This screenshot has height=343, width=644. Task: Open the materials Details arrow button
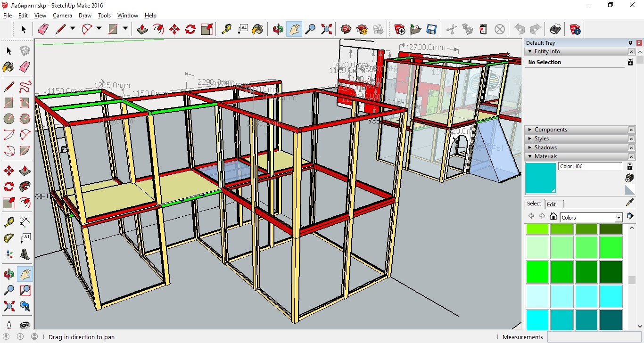click(630, 216)
